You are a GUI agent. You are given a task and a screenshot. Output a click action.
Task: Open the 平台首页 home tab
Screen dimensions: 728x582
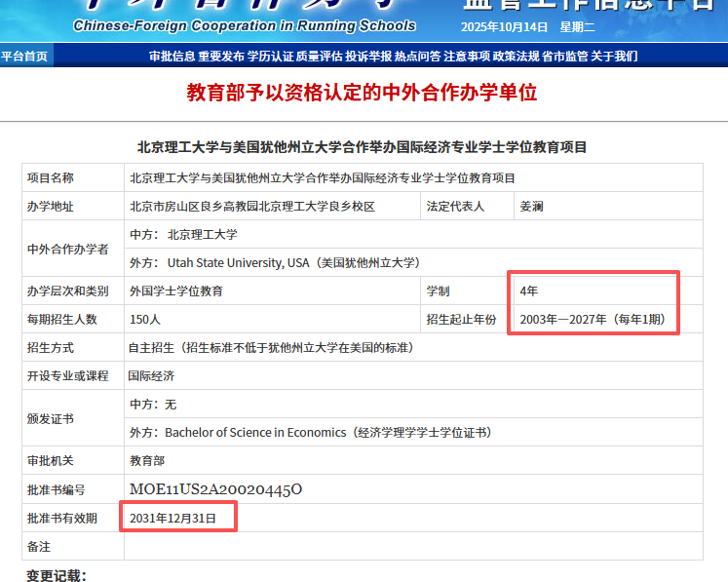pyautogui.click(x=24, y=57)
